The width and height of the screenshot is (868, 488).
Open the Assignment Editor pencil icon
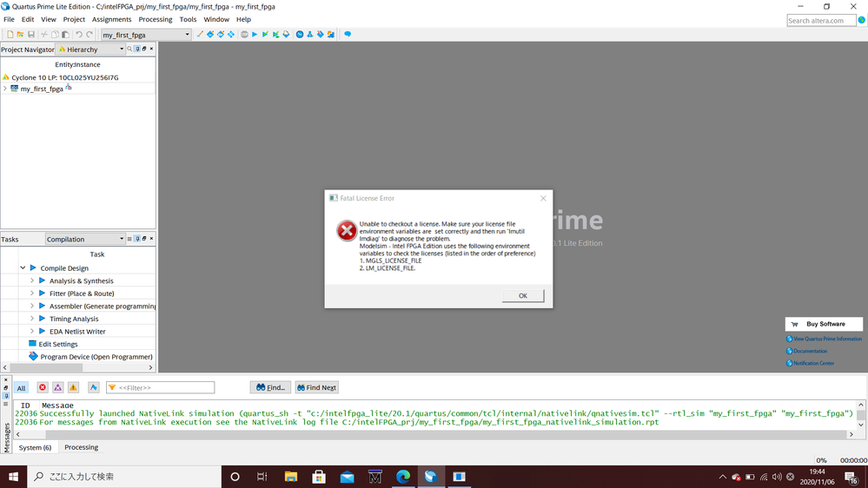point(200,35)
